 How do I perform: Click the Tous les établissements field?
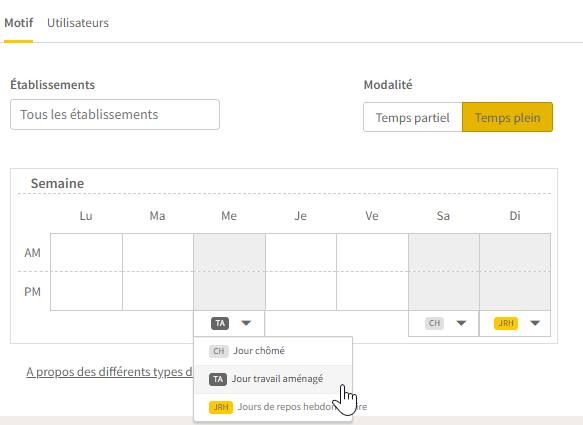click(x=115, y=115)
